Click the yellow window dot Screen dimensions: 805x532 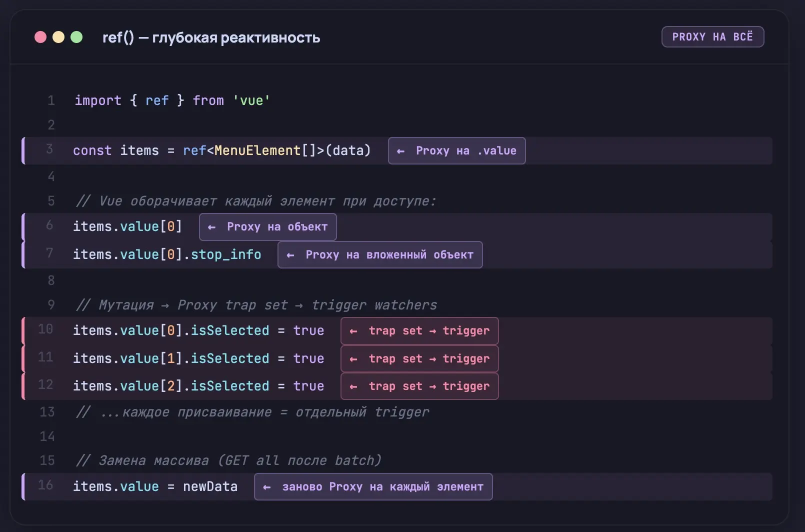58,37
